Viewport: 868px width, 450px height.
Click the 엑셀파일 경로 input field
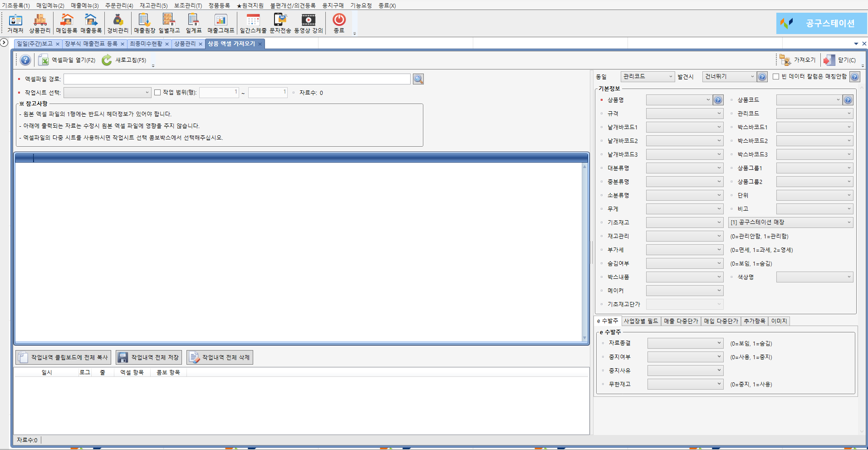(x=237, y=79)
